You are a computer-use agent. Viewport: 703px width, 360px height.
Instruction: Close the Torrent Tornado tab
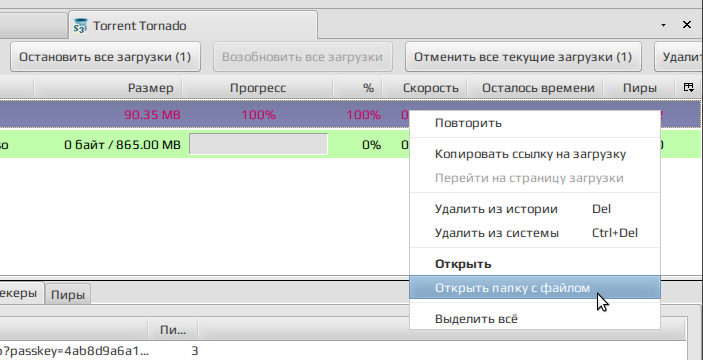(686, 25)
